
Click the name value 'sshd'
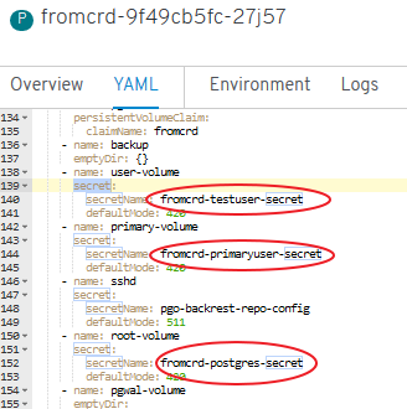click(x=123, y=281)
